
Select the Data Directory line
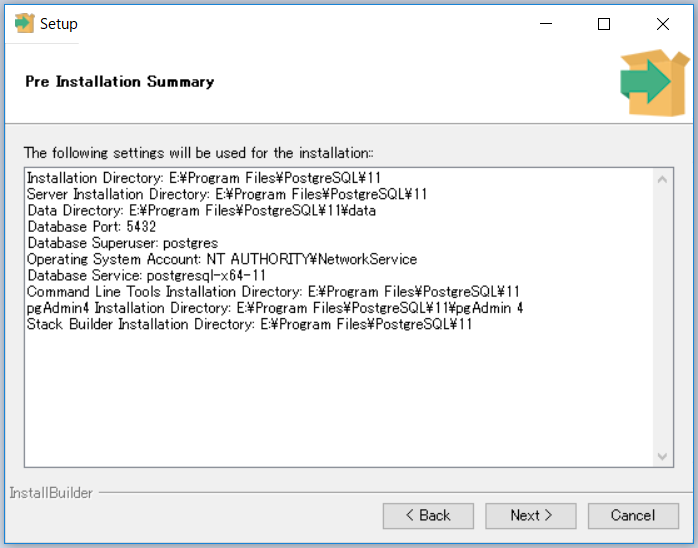point(201,211)
